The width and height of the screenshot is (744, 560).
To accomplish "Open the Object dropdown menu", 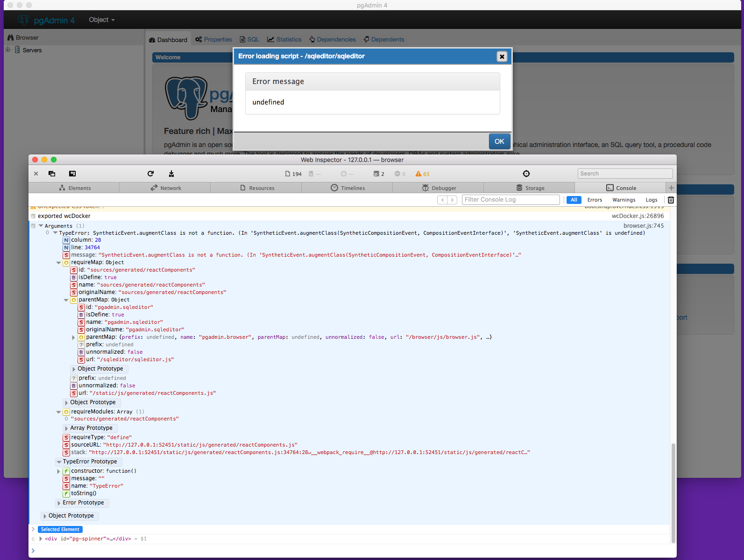I will 101,20.
